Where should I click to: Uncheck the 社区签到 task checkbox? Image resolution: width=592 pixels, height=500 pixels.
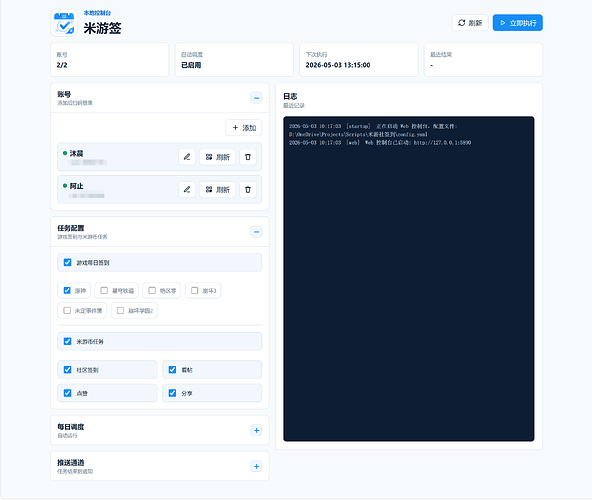(68, 370)
